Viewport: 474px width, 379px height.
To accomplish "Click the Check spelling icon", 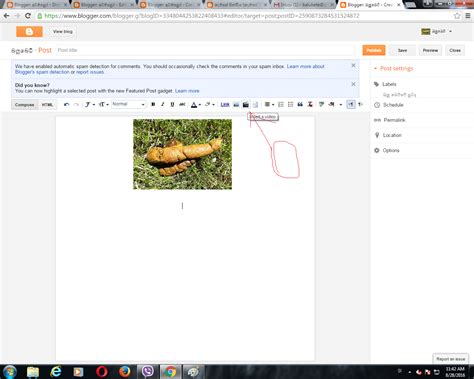I will click(x=321, y=105).
